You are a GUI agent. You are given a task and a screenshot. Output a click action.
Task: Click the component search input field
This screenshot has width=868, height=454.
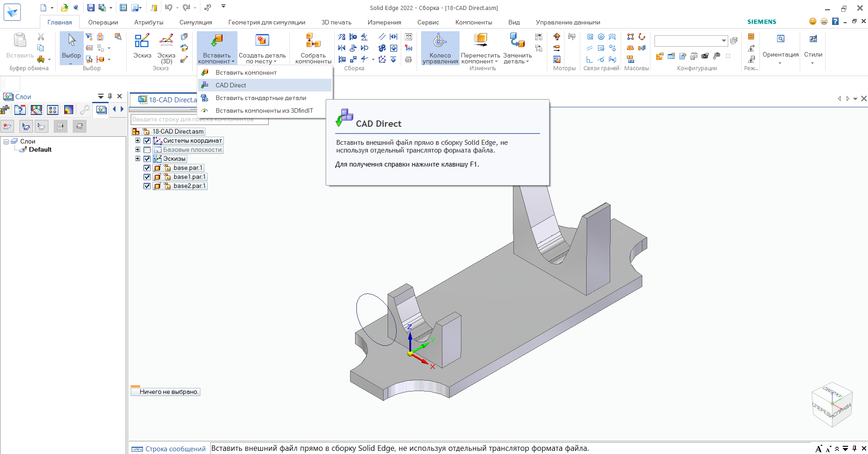tap(199, 119)
